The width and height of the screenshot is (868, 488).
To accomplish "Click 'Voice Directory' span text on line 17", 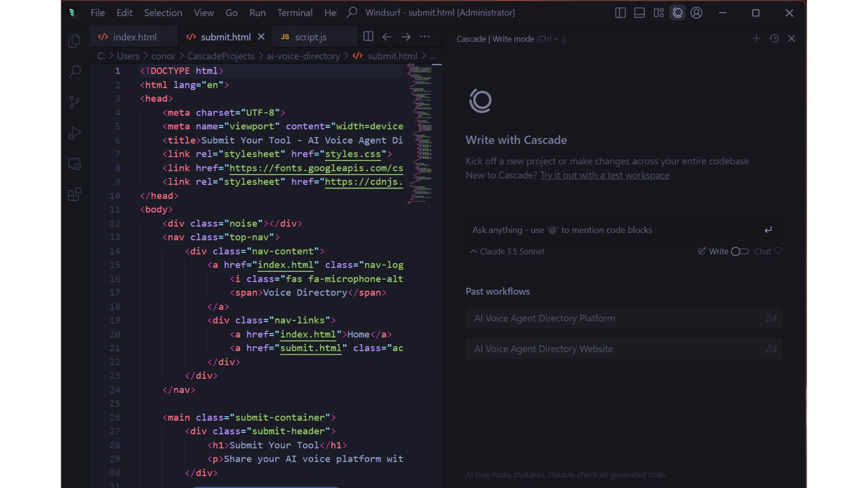I will 305,292.
